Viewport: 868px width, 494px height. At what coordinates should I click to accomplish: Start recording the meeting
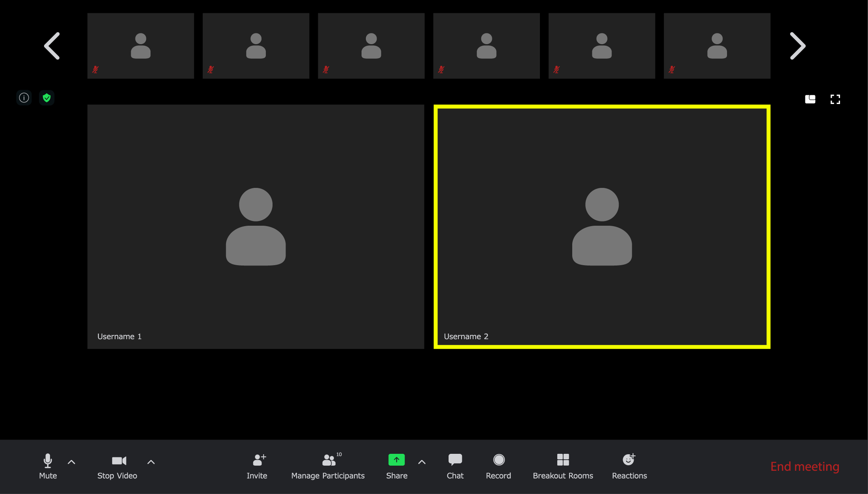point(498,466)
